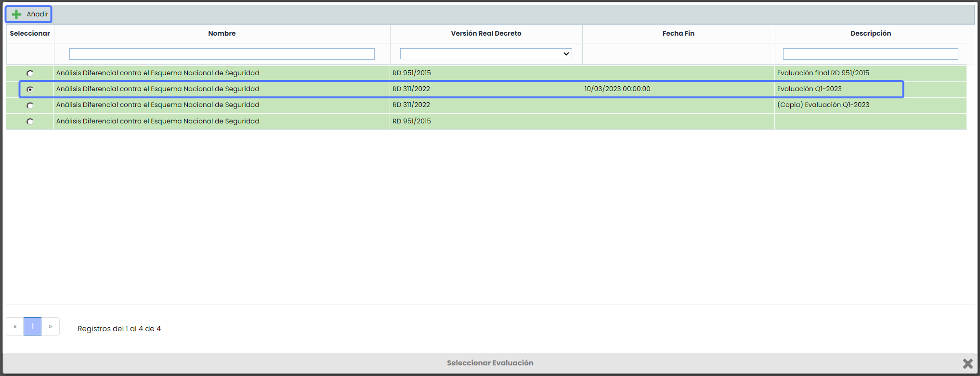Click page 1 pagination button
The width and height of the screenshot is (980, 376).
tap(32, 326)
